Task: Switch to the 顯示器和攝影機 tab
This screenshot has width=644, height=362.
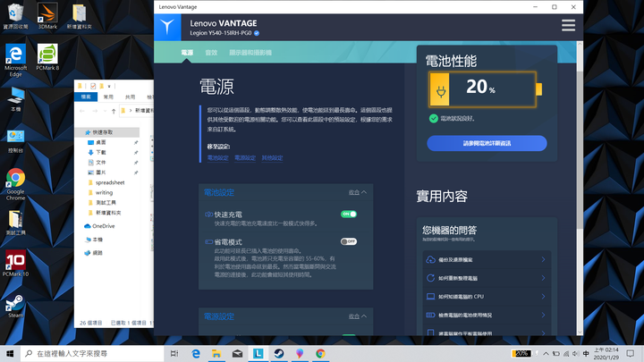Action: click(x=250, y=53)
